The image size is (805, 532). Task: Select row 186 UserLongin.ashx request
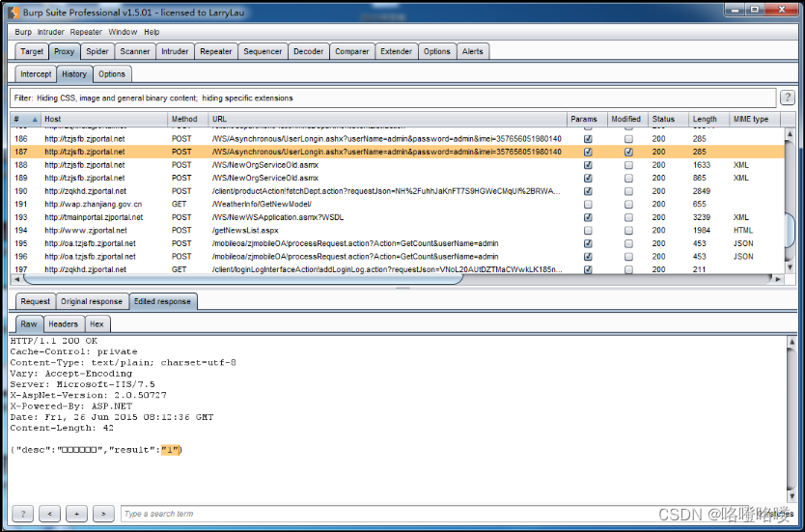(x=398, y=139)
